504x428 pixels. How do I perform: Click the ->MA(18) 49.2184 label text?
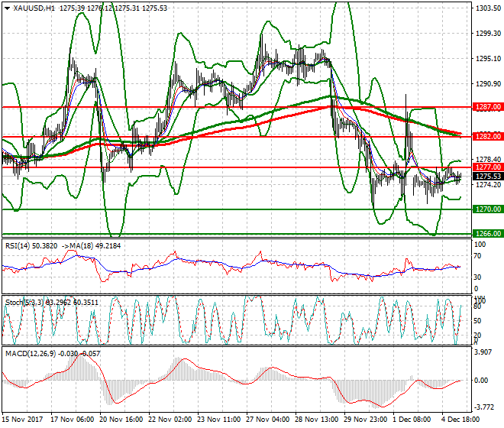coord(90,246)
